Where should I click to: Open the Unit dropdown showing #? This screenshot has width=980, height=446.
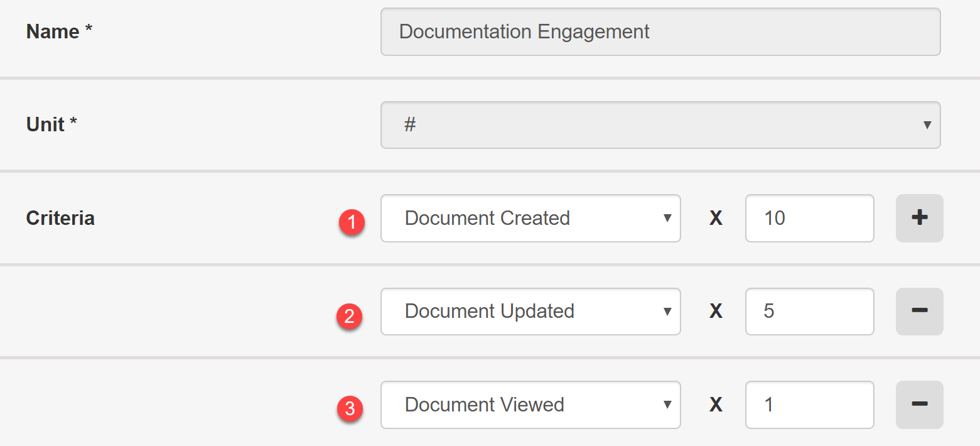(x=660, y=125)
